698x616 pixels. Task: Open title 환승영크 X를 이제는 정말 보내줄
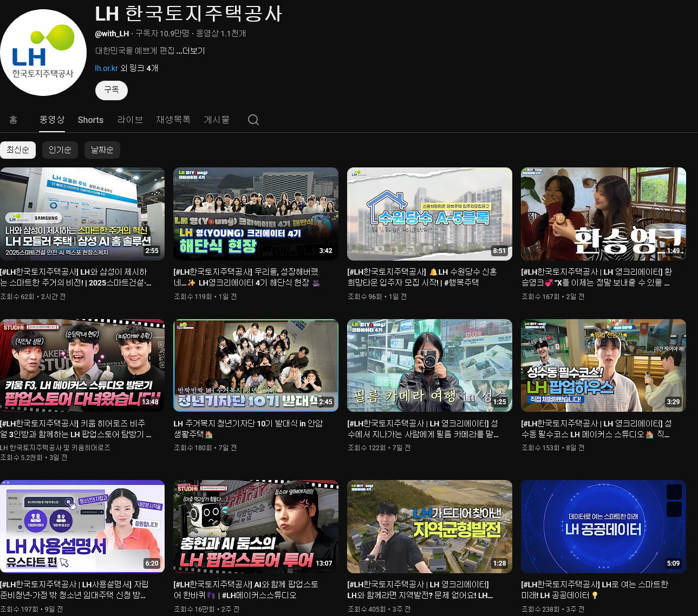tap(597, 277)
